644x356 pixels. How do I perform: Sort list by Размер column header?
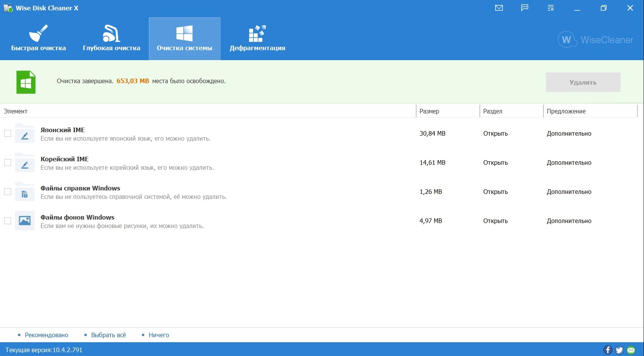point(429,111)
